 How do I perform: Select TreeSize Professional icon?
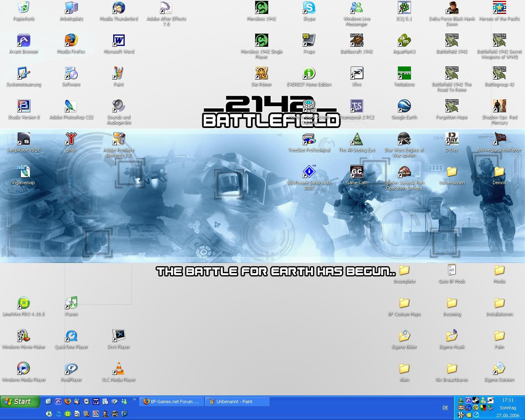309,139
